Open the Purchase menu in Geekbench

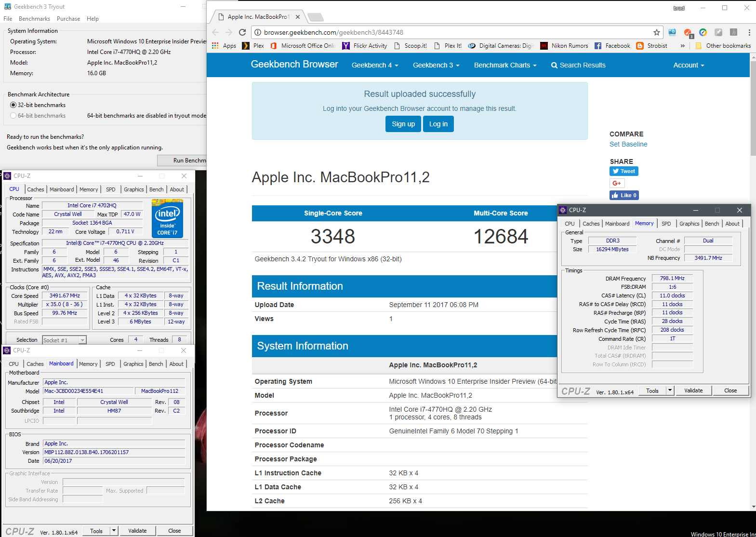[x=68, y=19]
